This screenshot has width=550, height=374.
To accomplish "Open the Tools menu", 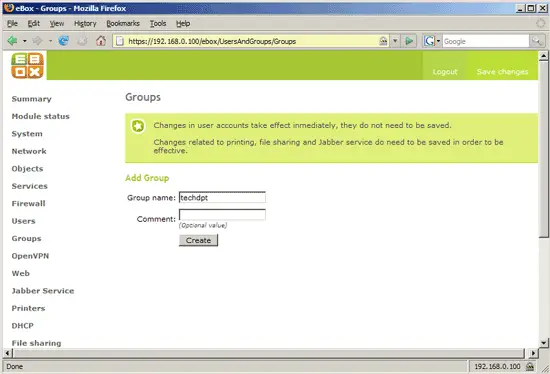I will 158,24.
